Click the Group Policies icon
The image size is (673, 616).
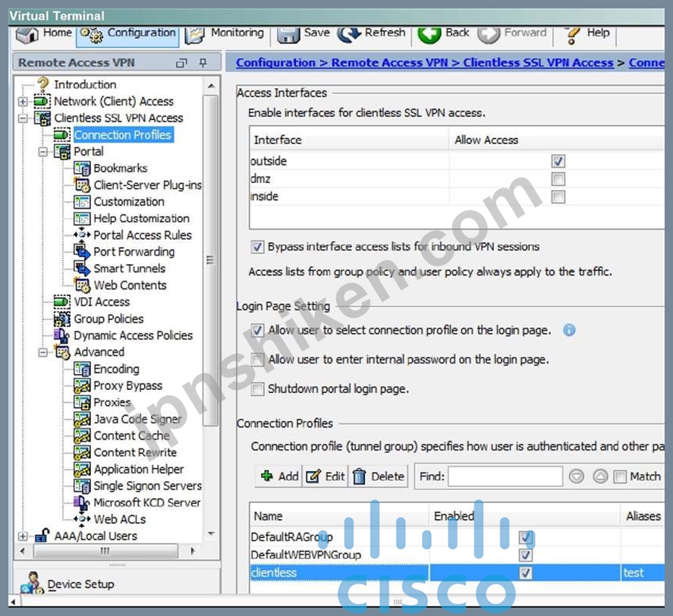coord(61,319)
